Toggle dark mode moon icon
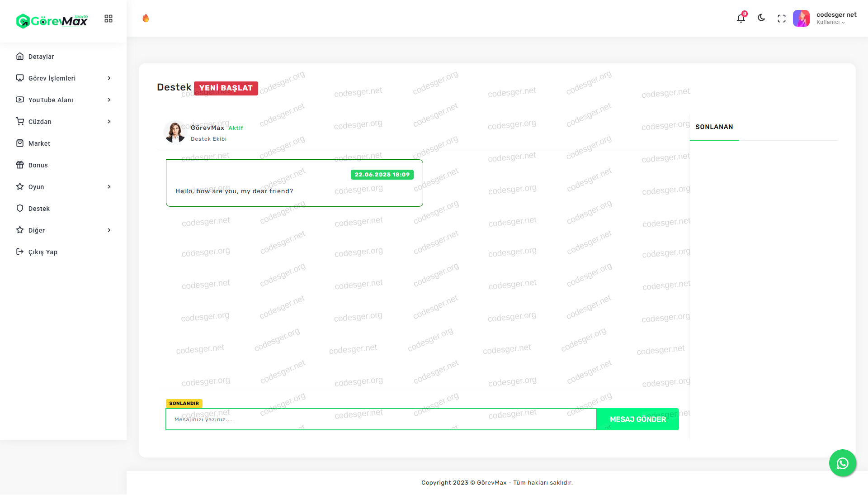868x495 pixels. click(761, 18)
